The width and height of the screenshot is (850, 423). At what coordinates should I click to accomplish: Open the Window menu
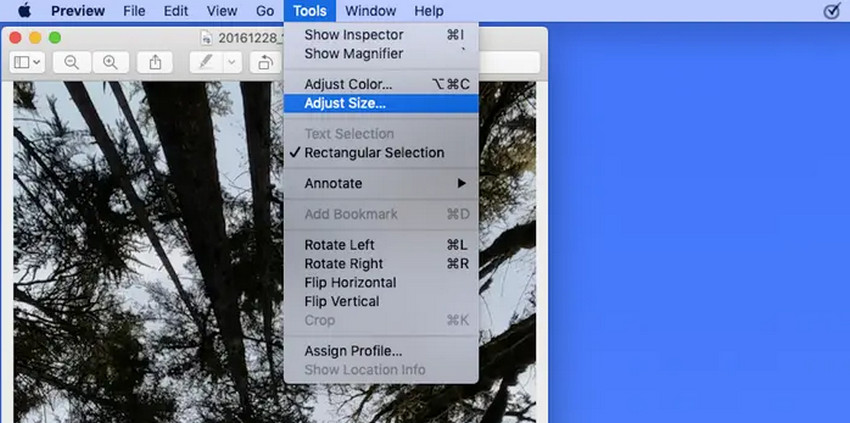370,11
